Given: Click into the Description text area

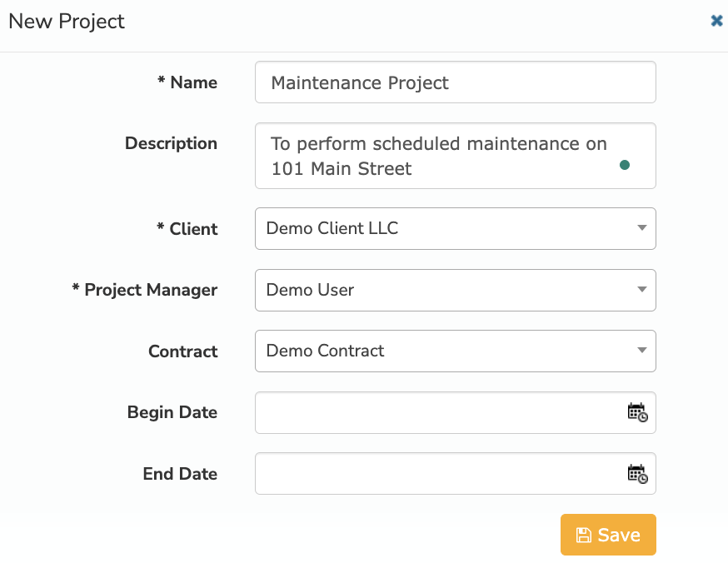Looking at the screenshot, I should click(455, 156).
